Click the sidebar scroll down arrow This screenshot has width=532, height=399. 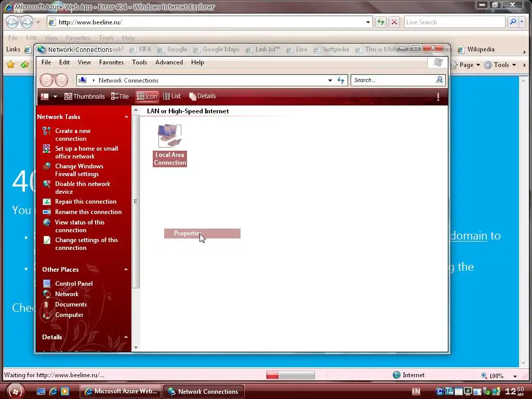136,348
